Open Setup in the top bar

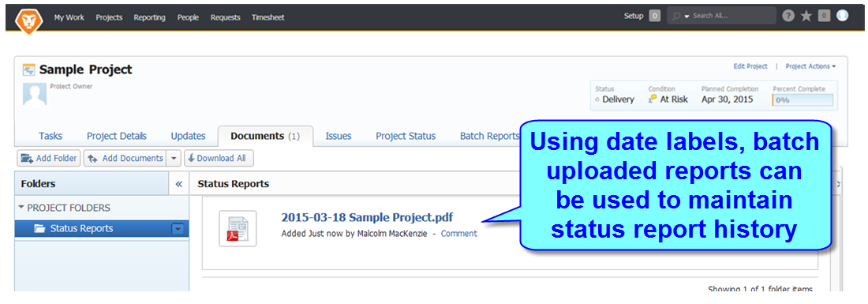(634, 16)
